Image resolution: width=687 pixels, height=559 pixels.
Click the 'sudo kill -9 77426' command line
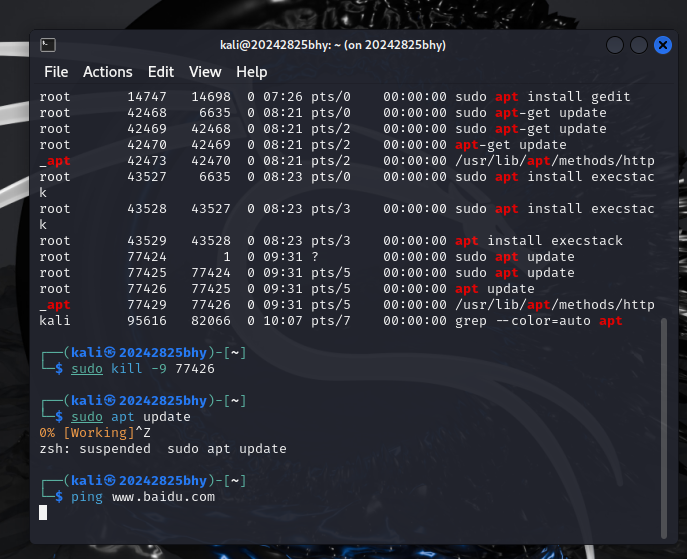point(143,369)
